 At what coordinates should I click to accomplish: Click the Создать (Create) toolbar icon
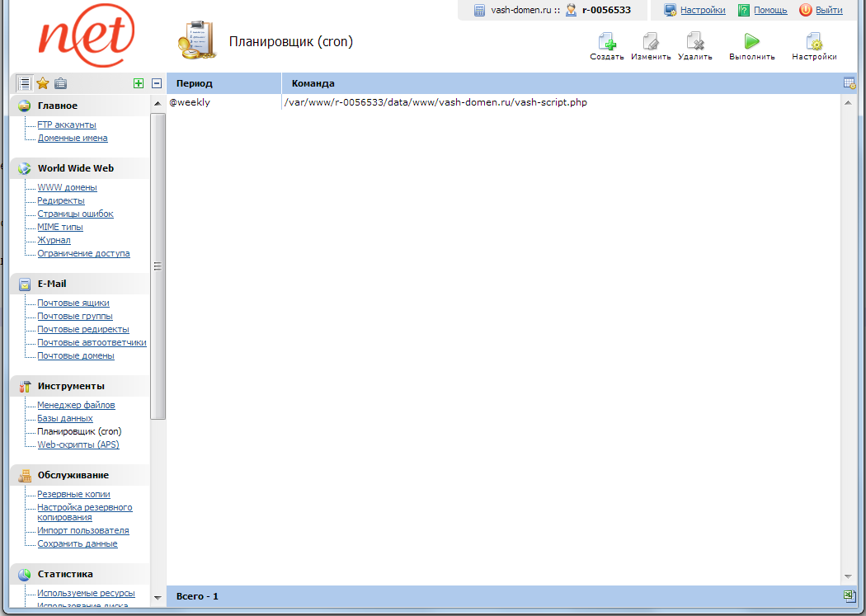tap(606, 43)
